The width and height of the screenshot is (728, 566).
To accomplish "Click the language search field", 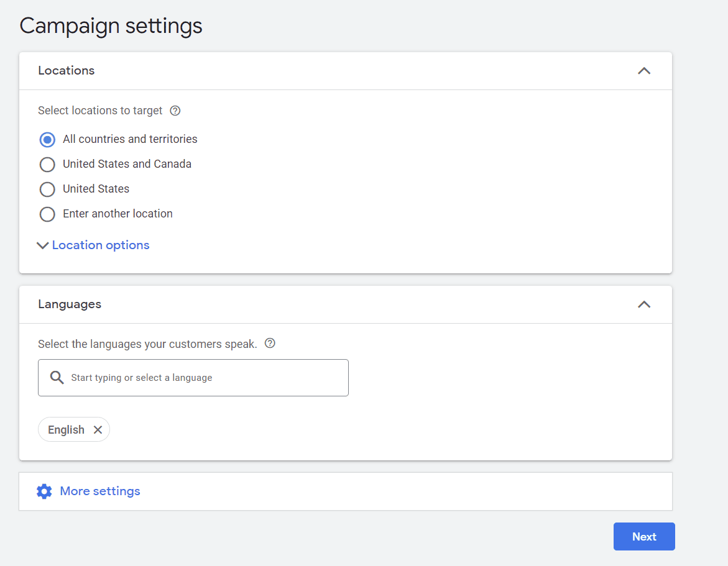I will 193,378.
